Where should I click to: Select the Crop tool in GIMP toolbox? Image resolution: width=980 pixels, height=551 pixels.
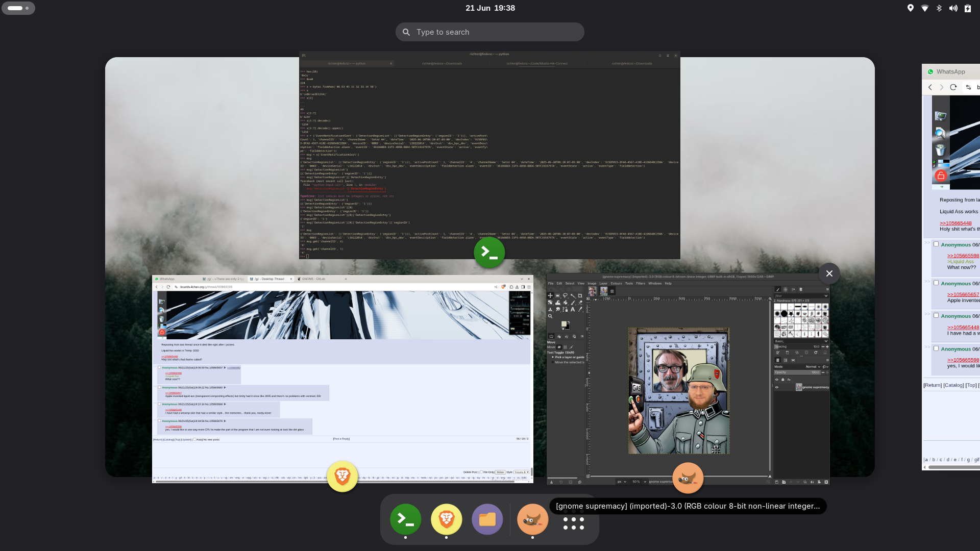tap(580, 295)
